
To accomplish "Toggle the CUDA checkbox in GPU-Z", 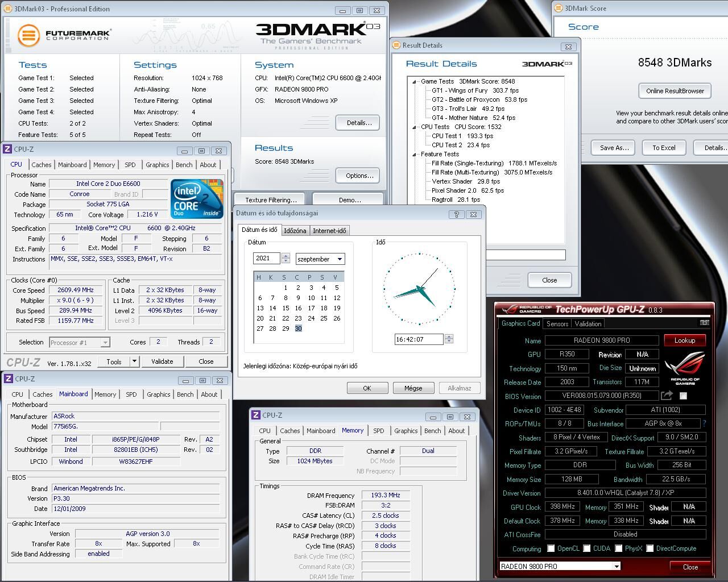I will coord(586,548).
